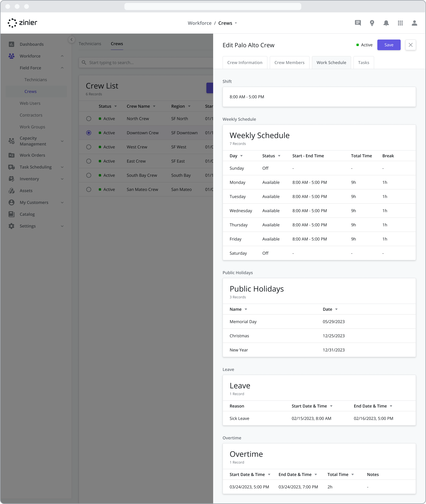Save the crew changes
The image size is (426, 504).
[389, 45]
